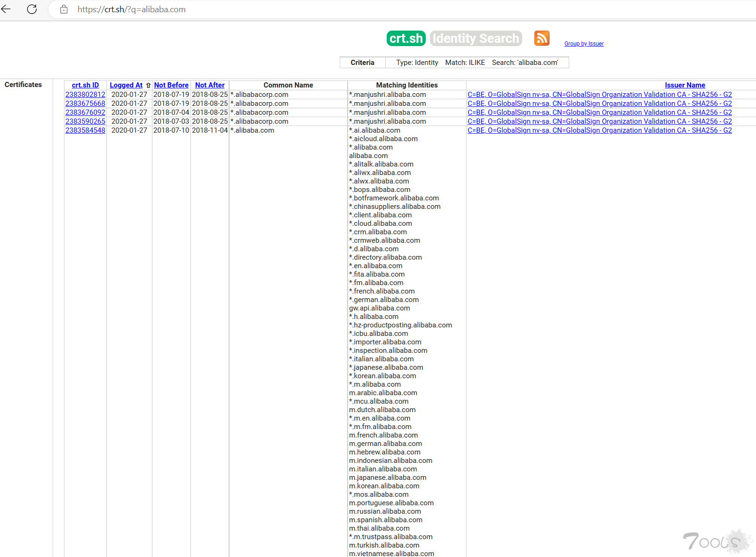
Task: Sort by Logged At column
Action: [x=126, y=85]
